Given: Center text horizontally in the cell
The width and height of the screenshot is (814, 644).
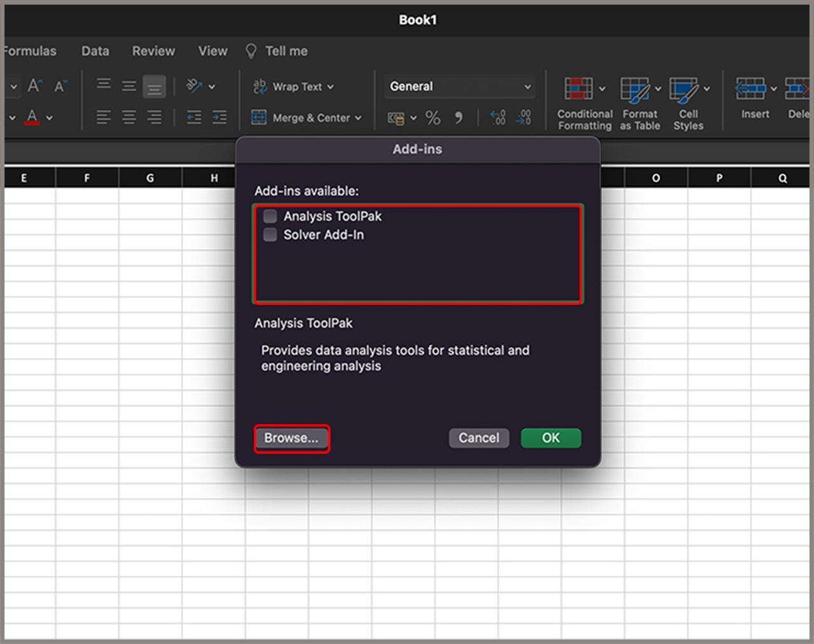Looking at the screenshot, I should pyautogui.click(x=129, y=117).
